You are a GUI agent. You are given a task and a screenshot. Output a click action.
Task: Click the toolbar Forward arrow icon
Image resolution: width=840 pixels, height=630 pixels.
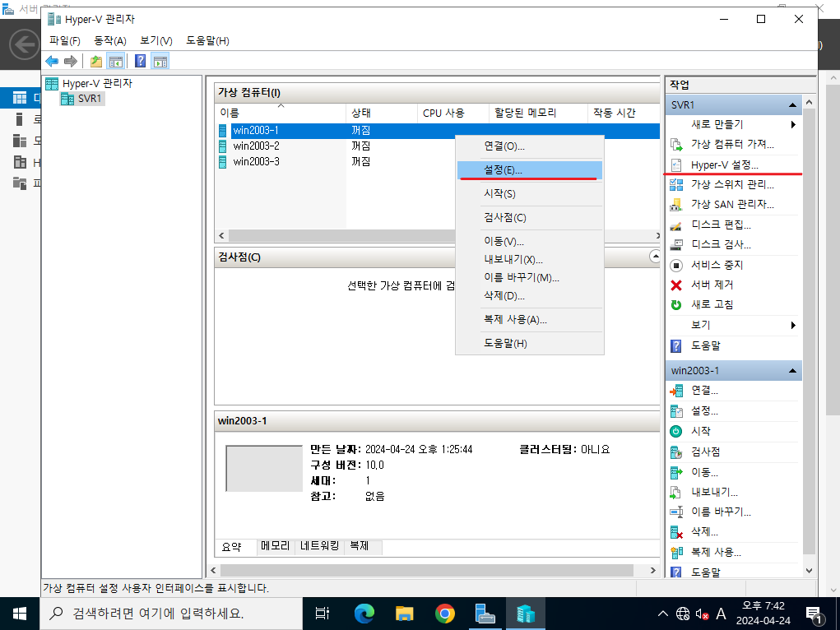point(71,61)
